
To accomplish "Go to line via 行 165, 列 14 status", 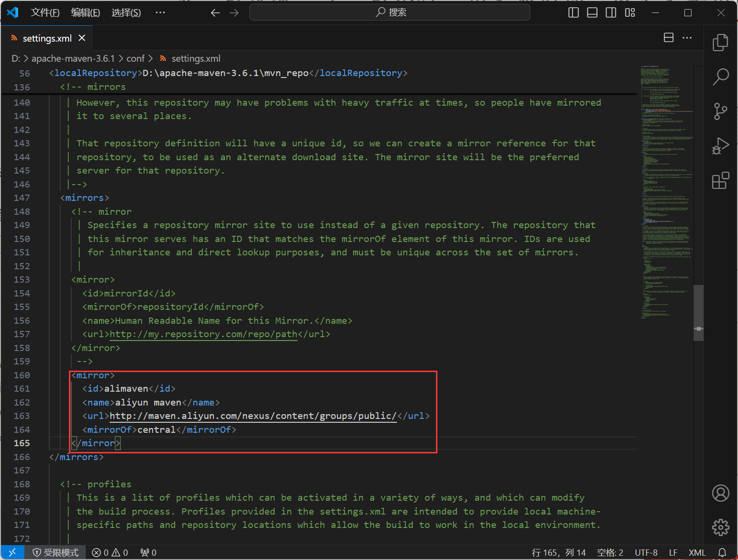I will click(559, 552).
